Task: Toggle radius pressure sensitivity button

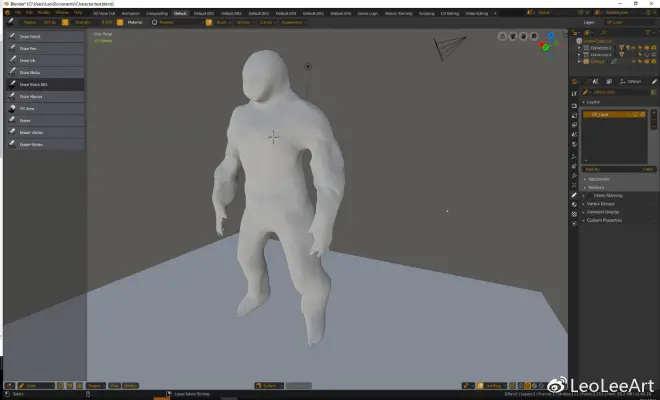Action: coord(65,22)
